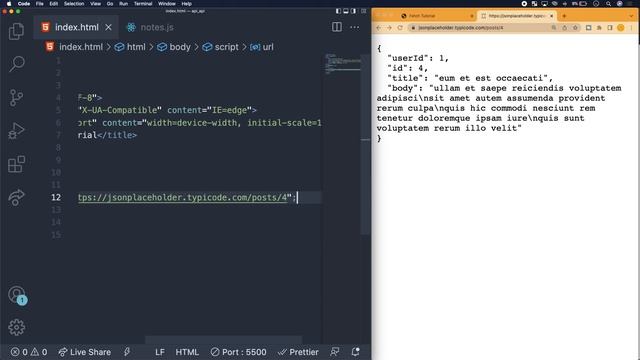Bookmark this page with the star icon

tap(575, 28)
